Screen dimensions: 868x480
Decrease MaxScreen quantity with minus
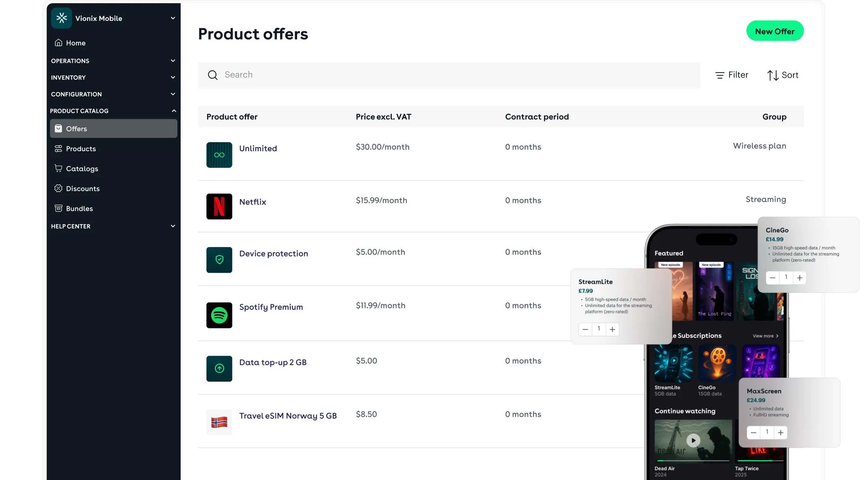(x=754, y=433)
